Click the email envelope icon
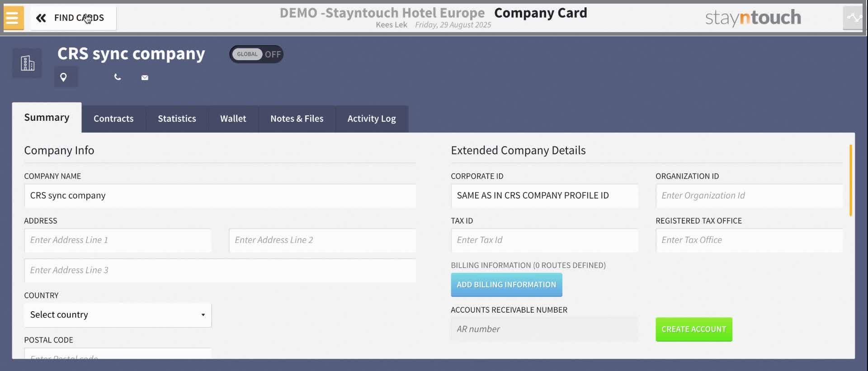 [145, 78]
